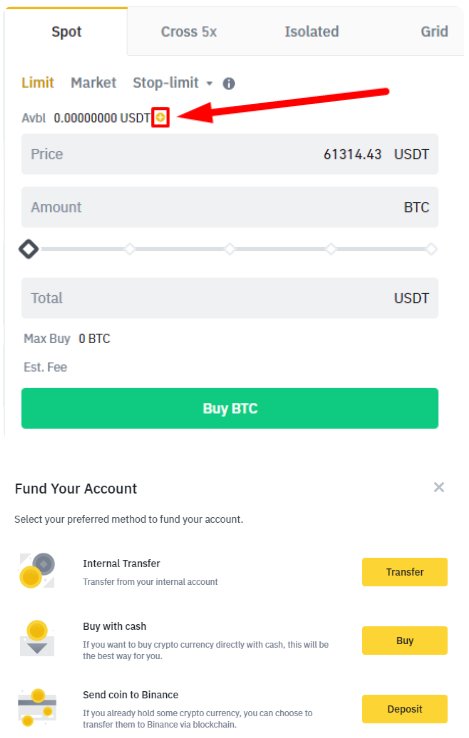Click the Price input field

230,154
